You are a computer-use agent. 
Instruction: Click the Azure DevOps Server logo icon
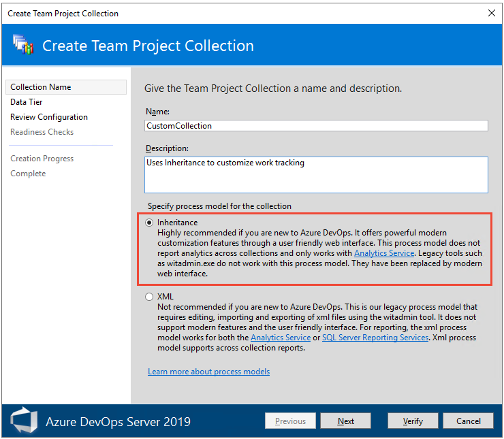click(24, 420)
